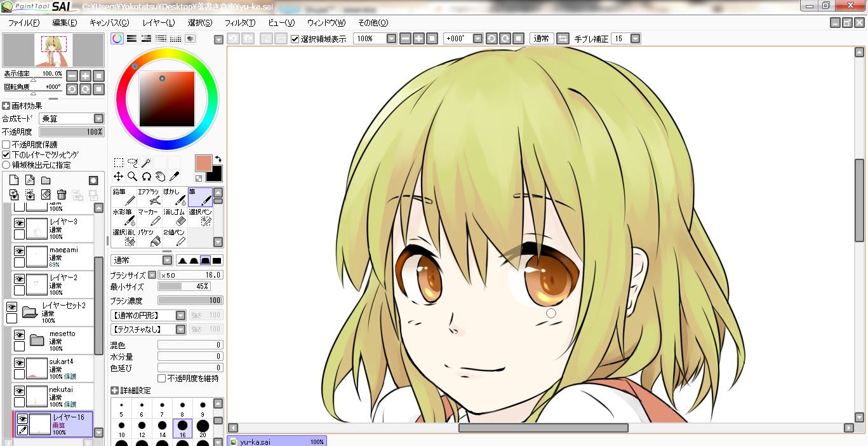Image resolution: width=868 pixels, height=446 pixels.
Task: Open the レイヤー(L) menu
Action: click(159, 23)
